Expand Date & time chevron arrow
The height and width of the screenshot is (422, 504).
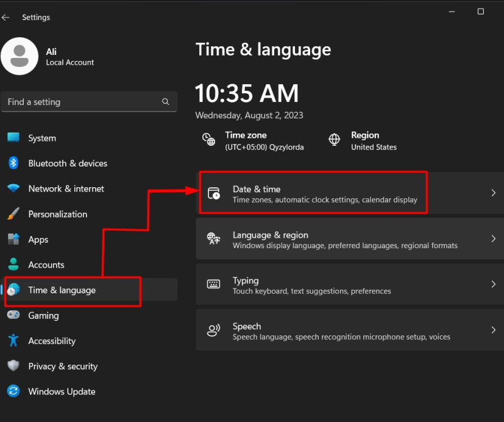[493, 193]
